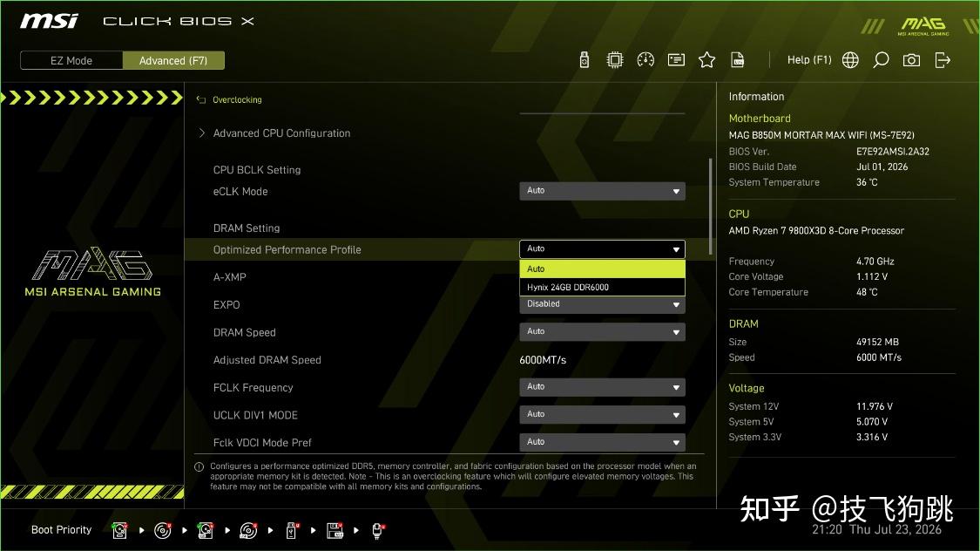Click the 49152 MB DRAM size value
This screenshot has height=551, width=980.
877,342
